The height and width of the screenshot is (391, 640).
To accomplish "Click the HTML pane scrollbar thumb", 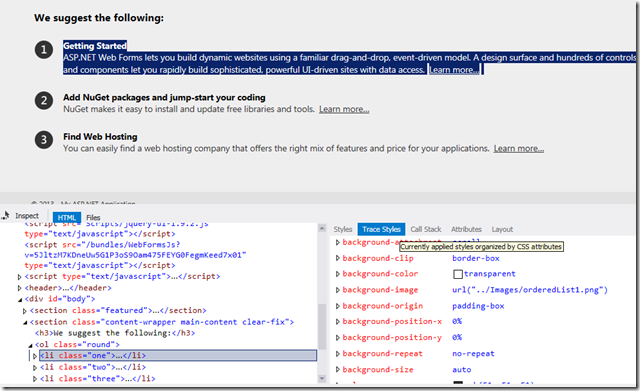I will (322, 327).
